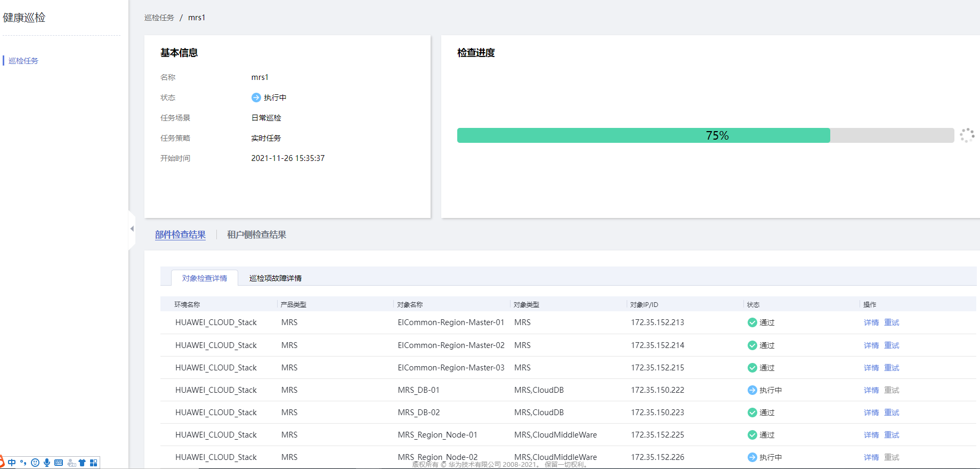Open 详情 for EICommon-Region-Master-02
The height and width of the screenshot is (469, 980).
[871, 345]
